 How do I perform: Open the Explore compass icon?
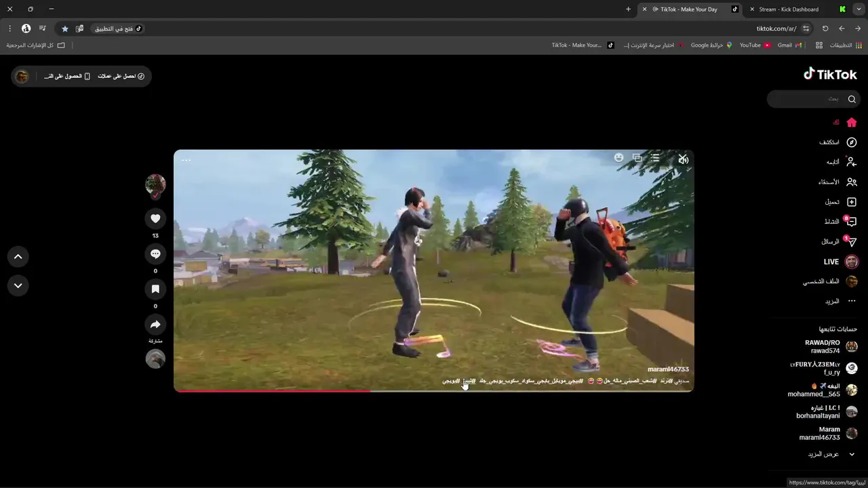[852, 142]
